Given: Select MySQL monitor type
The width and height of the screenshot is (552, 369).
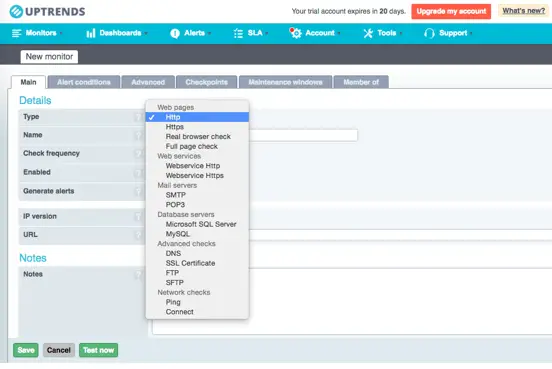Looking at the screenshot, I should pos(197,234).
